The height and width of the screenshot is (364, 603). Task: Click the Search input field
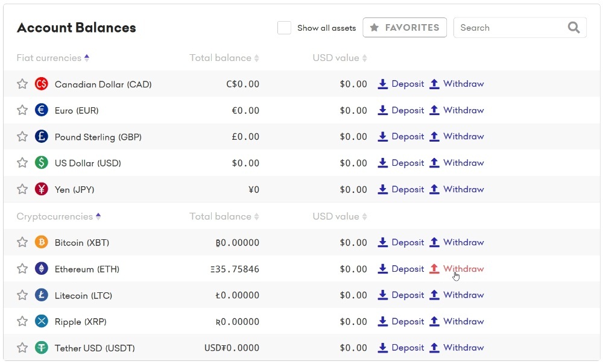[x=520, y=28]
